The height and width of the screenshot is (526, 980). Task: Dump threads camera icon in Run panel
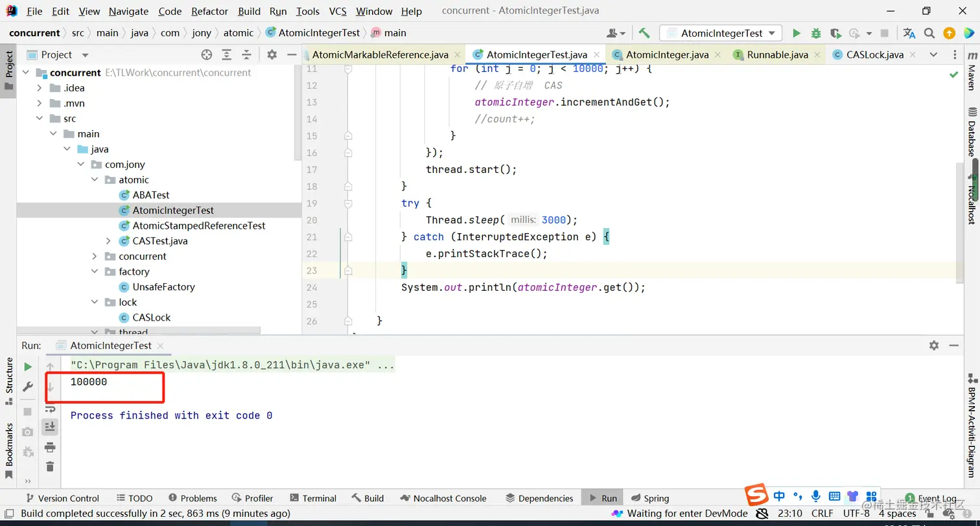click(x=28, y=431)
